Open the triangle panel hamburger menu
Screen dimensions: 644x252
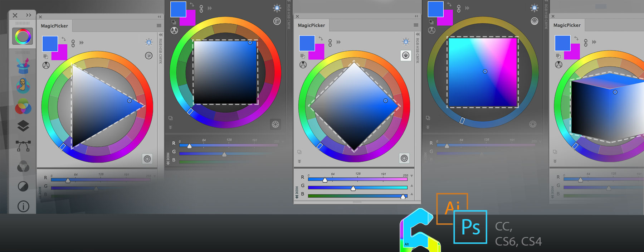click(x=159, y=25)
